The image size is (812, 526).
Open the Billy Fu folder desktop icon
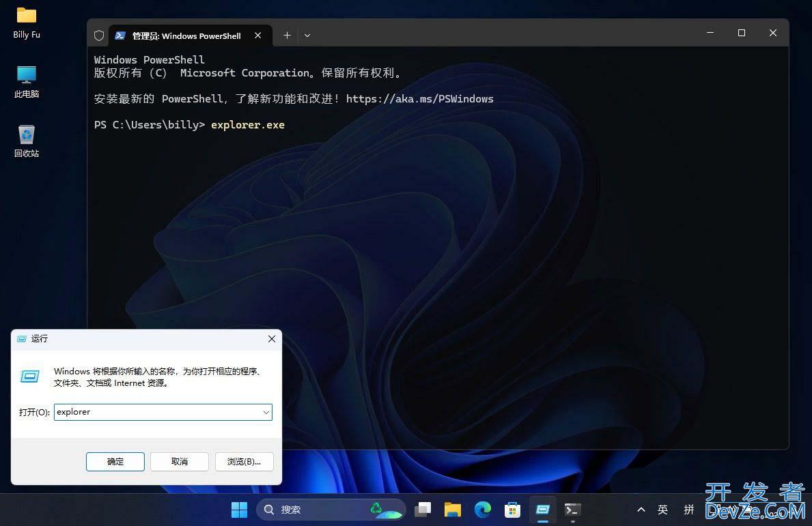pos(27,23)
